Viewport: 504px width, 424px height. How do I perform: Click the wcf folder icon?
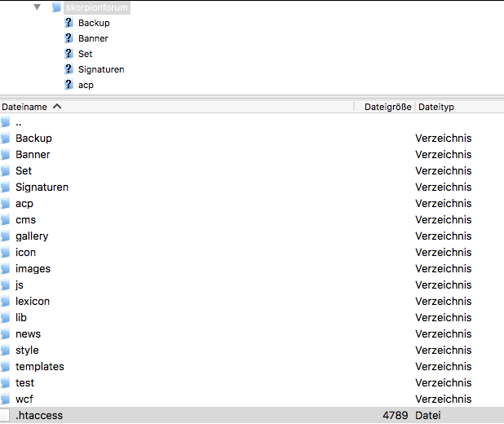coord(6,400)
